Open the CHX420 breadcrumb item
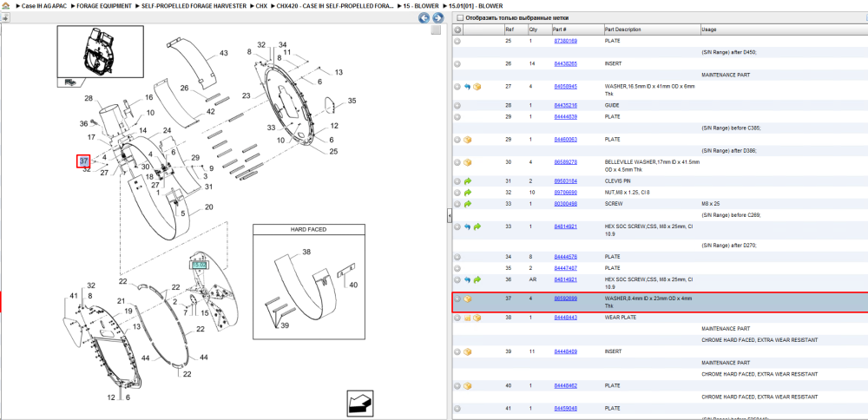Screen dimensions: 868x420 (x=335, y=6)
